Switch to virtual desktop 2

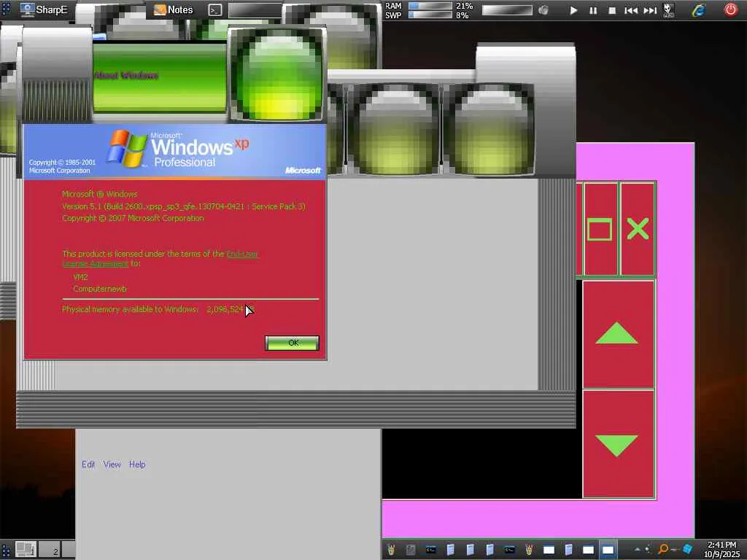[49, 550]
